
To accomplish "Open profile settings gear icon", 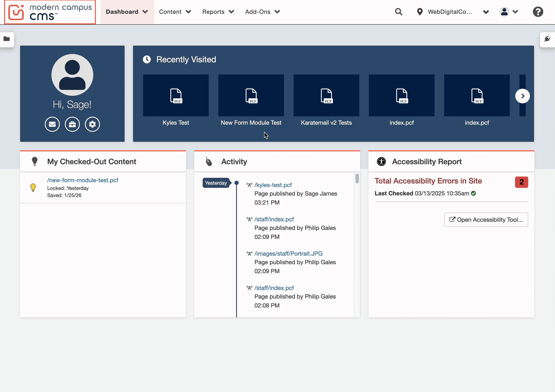I will 92,124.
